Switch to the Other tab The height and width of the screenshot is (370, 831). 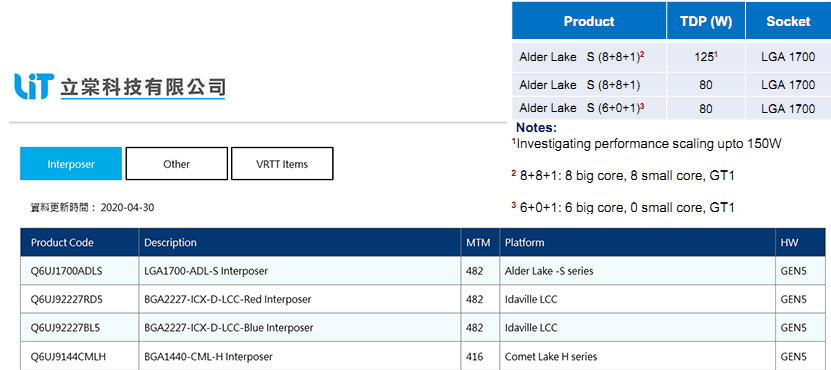176,164
